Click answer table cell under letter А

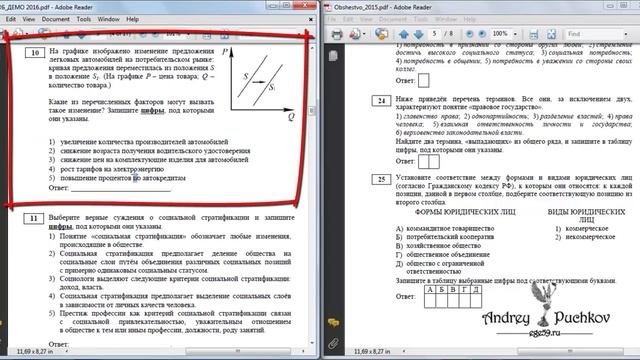click(430, 301)
